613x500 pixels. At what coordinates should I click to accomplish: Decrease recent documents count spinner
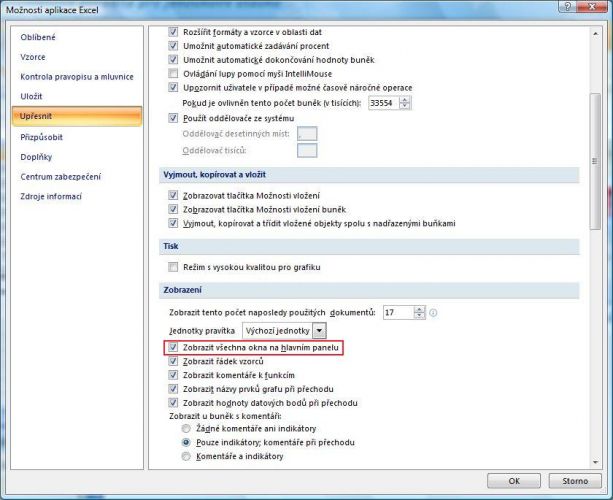tap(419, 315)
